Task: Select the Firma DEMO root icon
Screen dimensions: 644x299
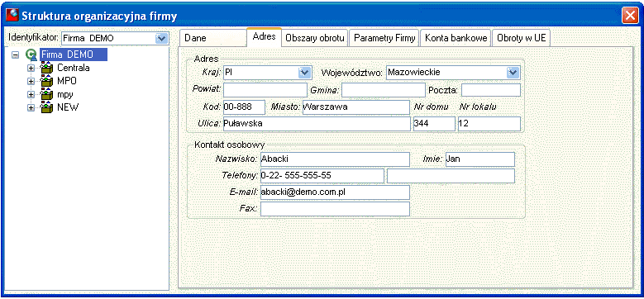Action: (x=31, y=55)
